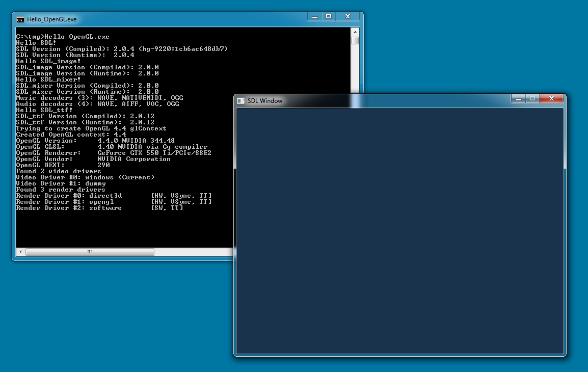The width and height of the screenshot is (588, 372).
Task: Click the SDL Window title text
Action: pos(265,101)
